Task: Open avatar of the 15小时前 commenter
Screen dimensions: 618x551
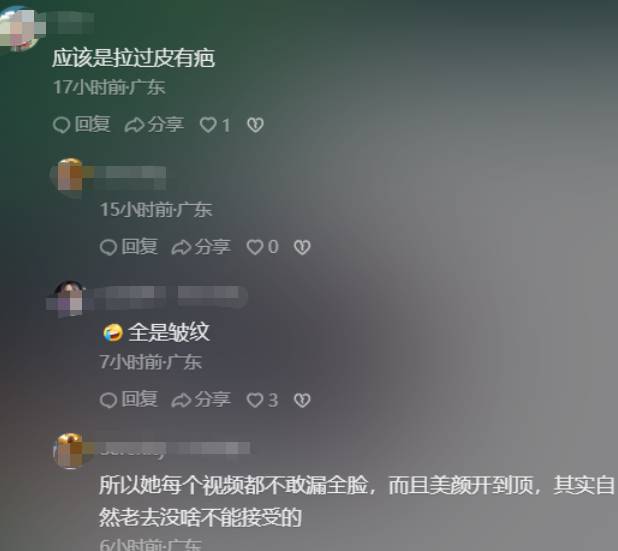Action: 70,175
